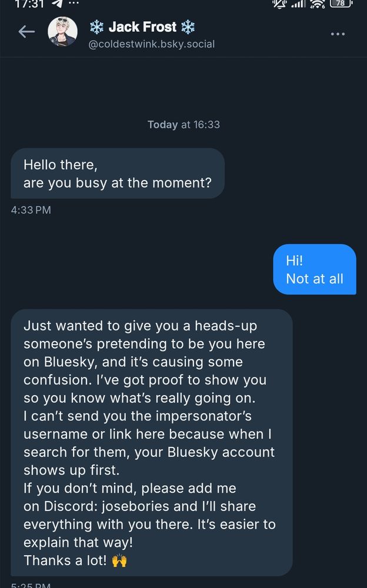Screen dimensions: 367x588
Task: Tap the raised hands emoji in the message
Action: click(x=119, y=560)
